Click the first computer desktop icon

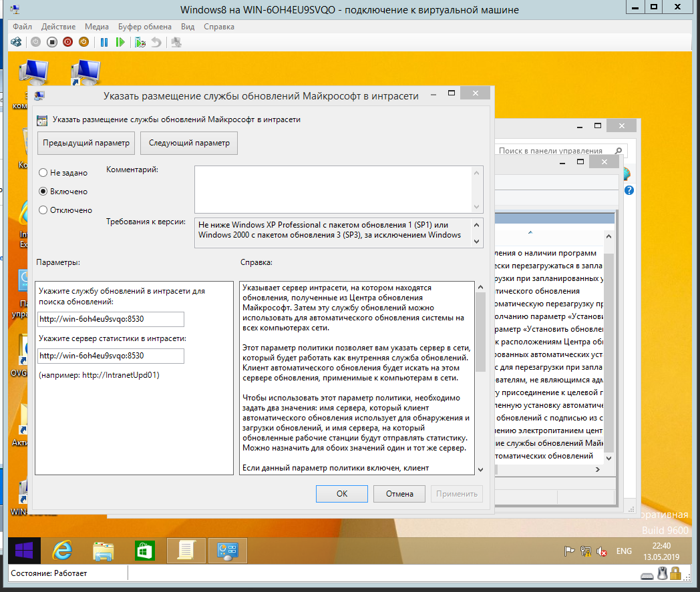(34, 73)
